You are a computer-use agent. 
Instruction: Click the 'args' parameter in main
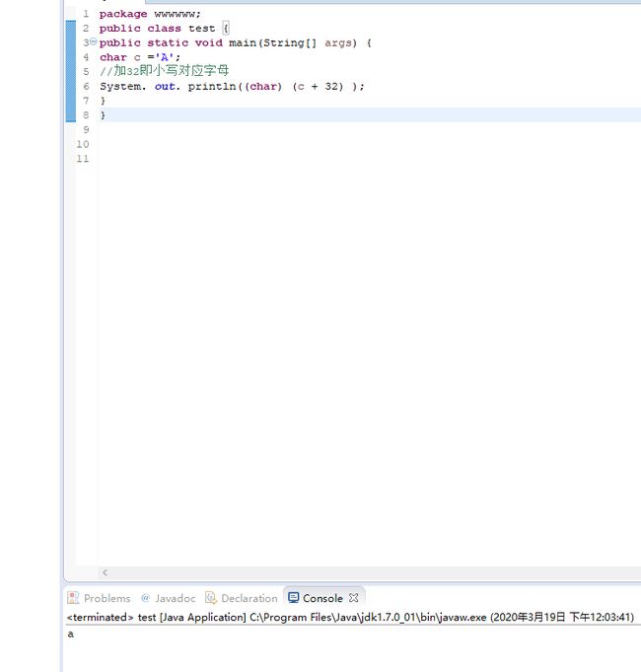(x=338, y=42)
